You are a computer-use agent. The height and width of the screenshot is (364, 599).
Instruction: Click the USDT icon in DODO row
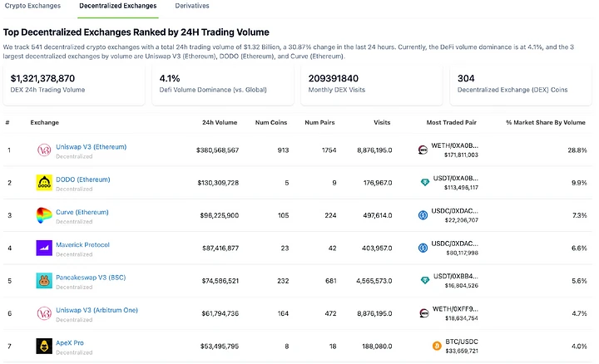coord(423,183)
